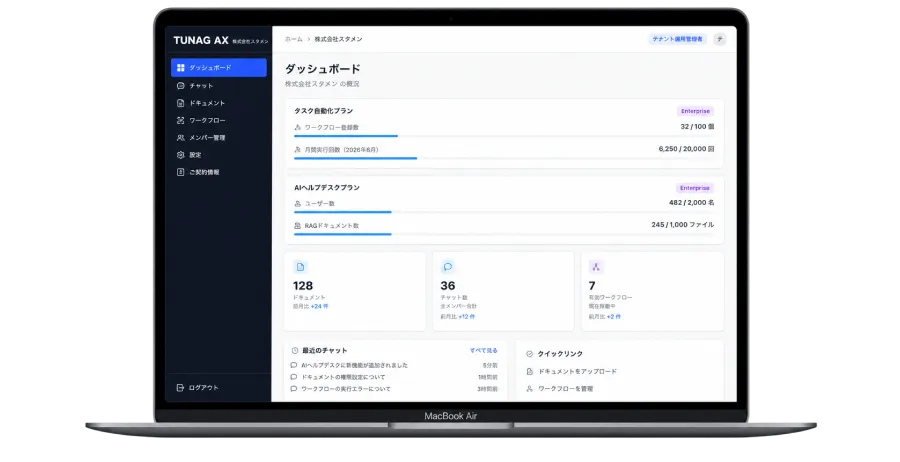Screen dimensions: 900x462
Task: Click the 32 / 100 個 value
Action: coord(697,127)
